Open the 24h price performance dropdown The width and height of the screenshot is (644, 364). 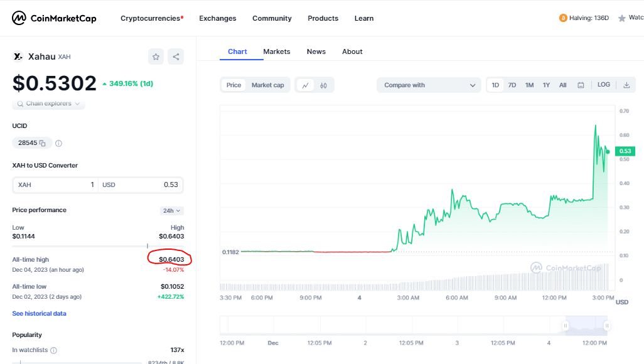pyautogui.click(x=171, y=211)
